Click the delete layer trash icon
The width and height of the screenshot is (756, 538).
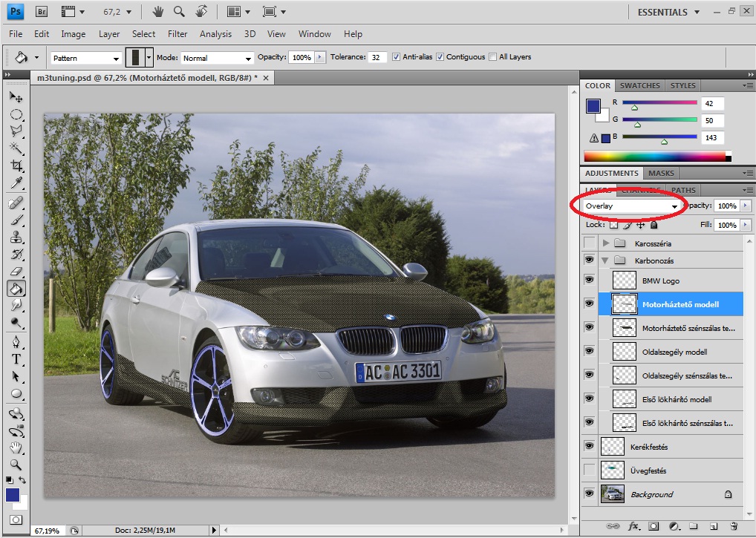(x=734, y=526)
